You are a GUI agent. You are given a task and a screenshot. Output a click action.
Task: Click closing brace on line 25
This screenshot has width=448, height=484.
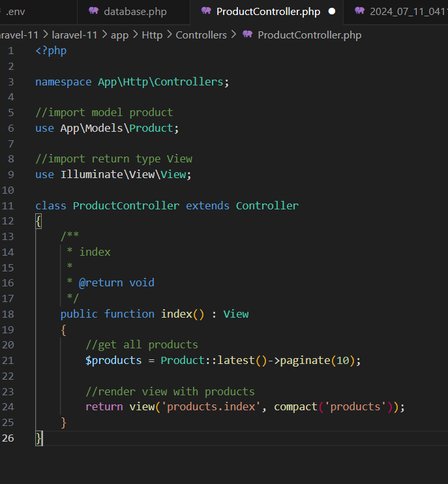tap(63, 423)
